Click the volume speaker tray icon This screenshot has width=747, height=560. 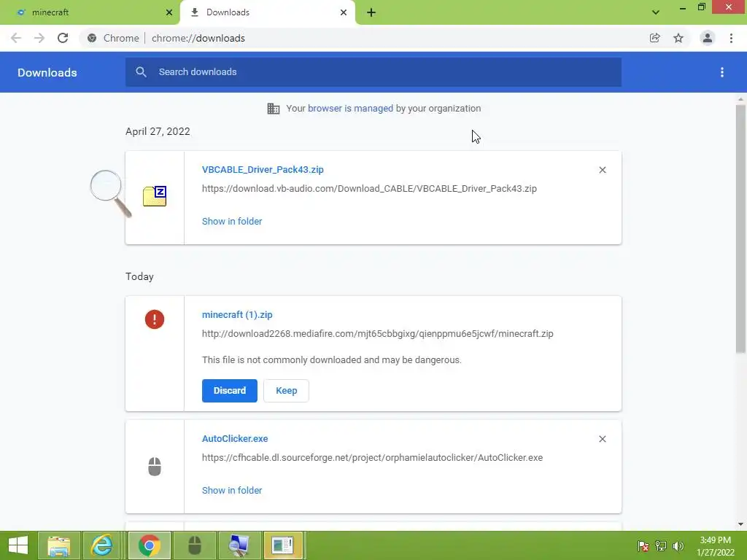coord(678,545)
